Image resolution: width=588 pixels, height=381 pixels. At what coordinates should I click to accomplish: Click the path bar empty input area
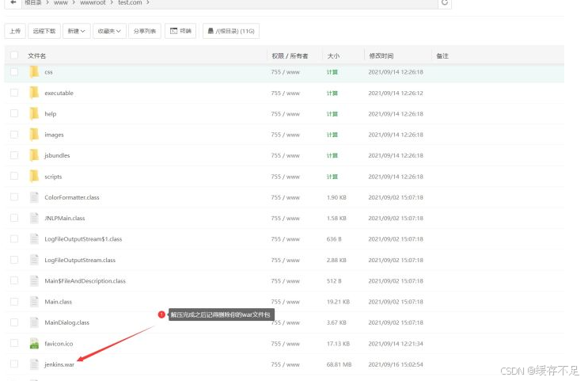point(293,2)
